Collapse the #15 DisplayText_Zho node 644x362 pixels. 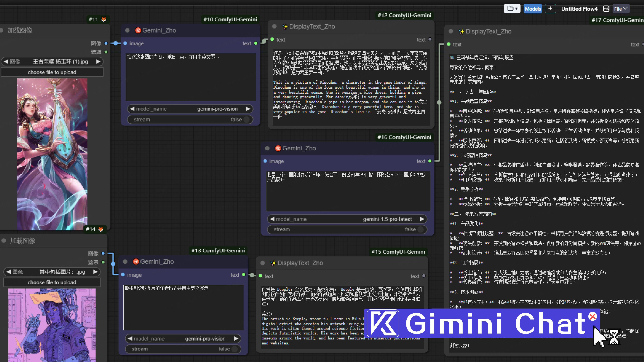262,263
